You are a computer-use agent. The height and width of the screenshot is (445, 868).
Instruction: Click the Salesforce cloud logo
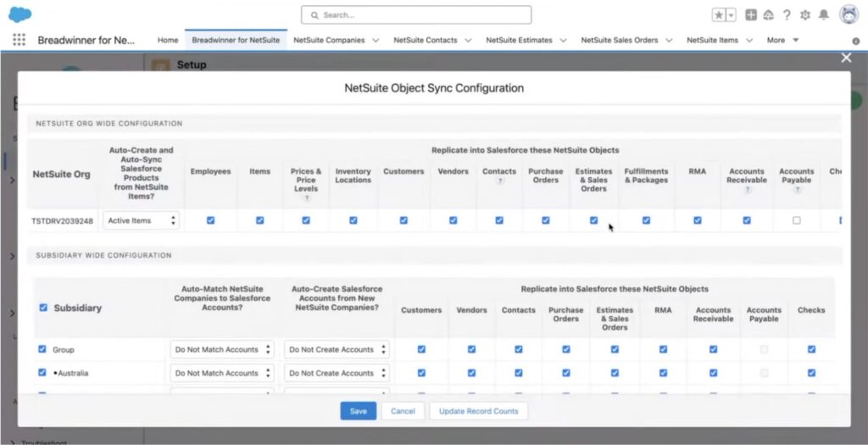(x=20, y=14)
